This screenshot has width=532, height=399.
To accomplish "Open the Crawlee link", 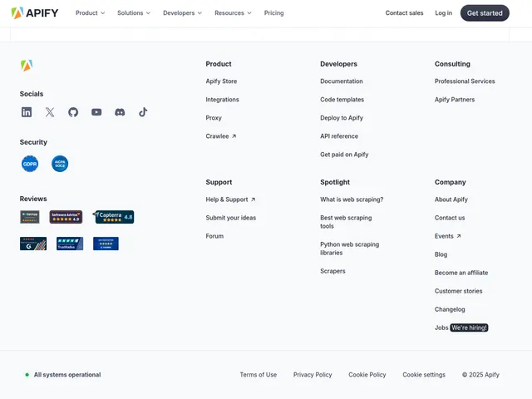I will pyautogui.click(x=217, y=136).
